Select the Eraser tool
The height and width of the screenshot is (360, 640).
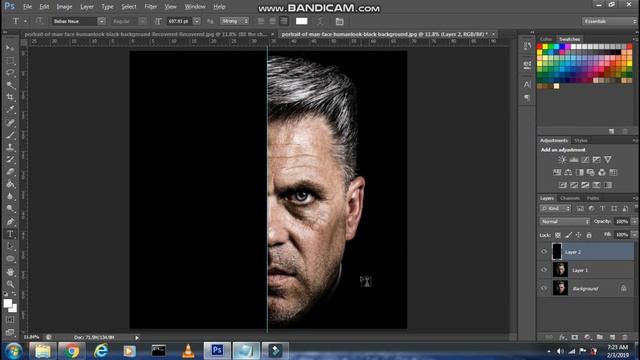tap(10, 171)
